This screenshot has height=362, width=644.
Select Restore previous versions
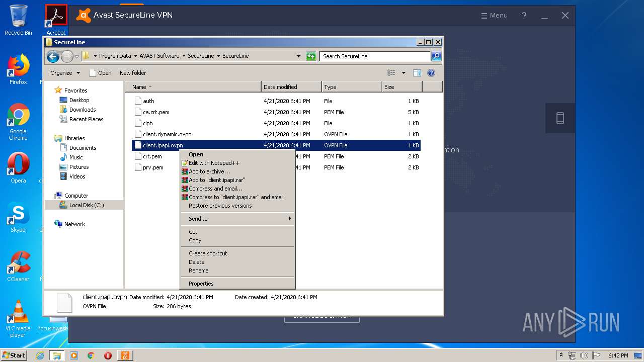tap(237, 206)
